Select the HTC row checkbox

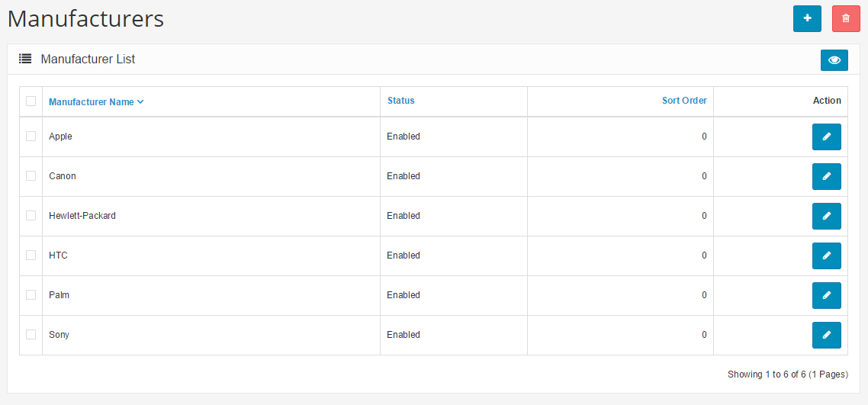pos(31,255)
